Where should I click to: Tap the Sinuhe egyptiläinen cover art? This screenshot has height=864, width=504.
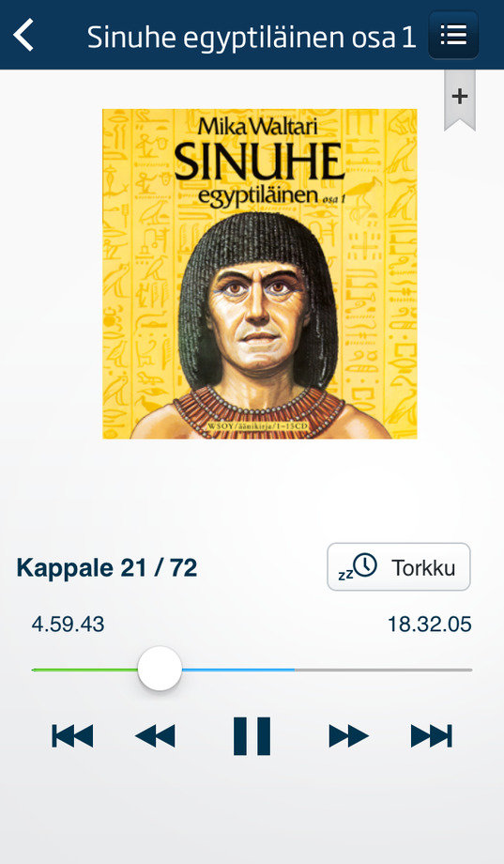259,274
